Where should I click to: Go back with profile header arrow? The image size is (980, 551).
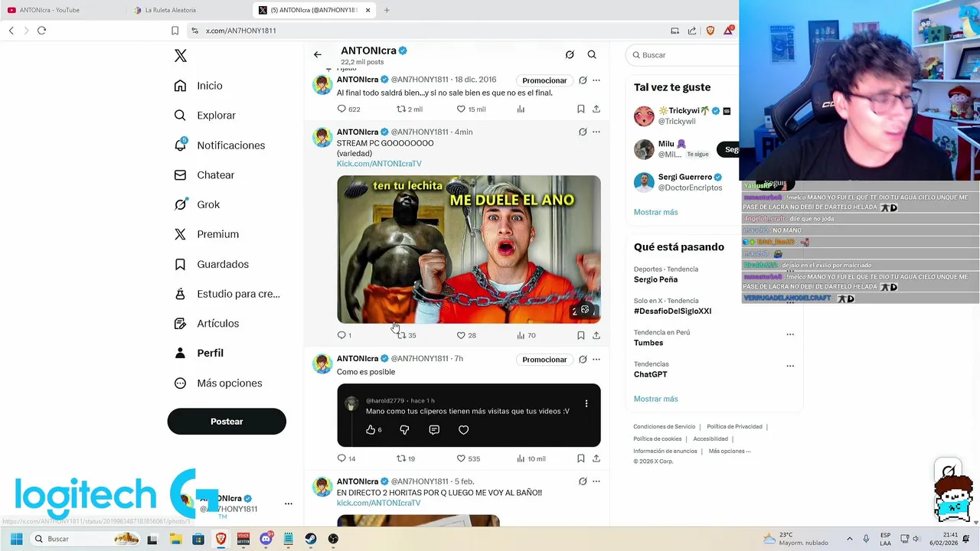tap(318, 55)
